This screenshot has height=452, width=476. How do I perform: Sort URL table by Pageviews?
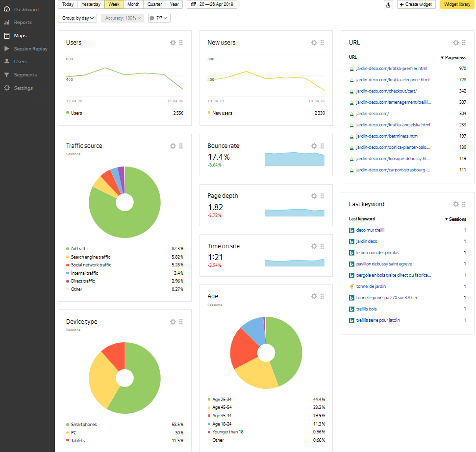coord(453,58)
